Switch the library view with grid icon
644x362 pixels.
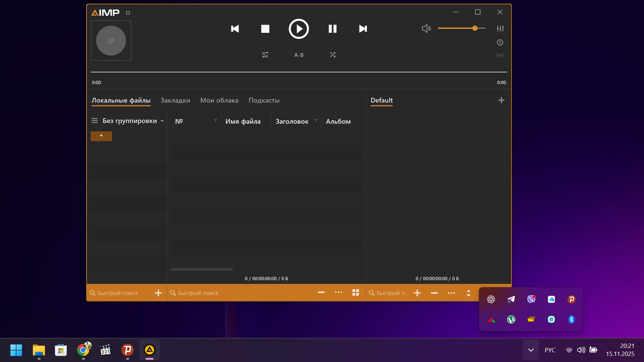pyautogui.click(x=356, y=293)
